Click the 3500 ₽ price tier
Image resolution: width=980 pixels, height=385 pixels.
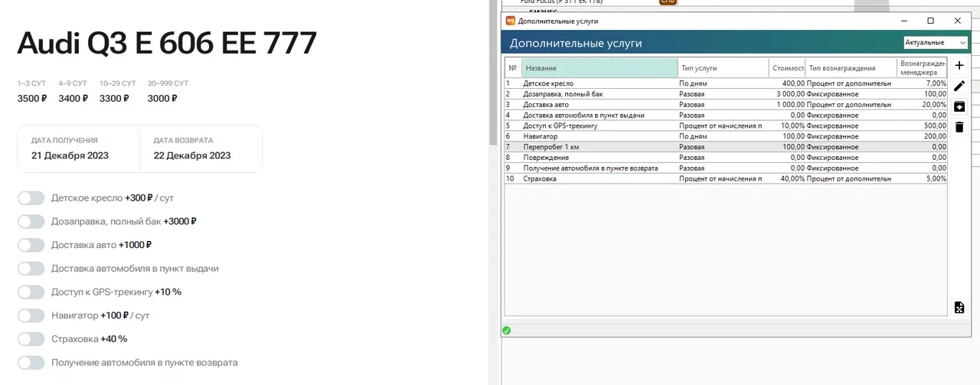pyautogui.click(x=32, y=99)
